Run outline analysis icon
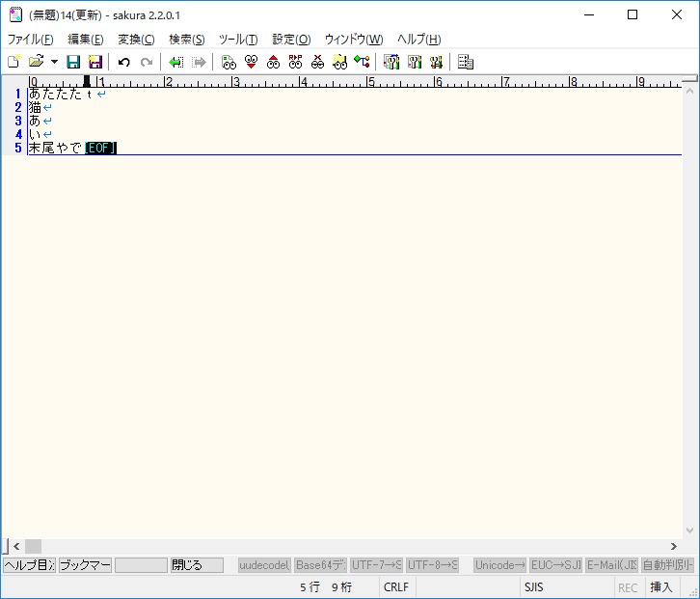Viewport: 700px width, 599px height. click(363, 62)
